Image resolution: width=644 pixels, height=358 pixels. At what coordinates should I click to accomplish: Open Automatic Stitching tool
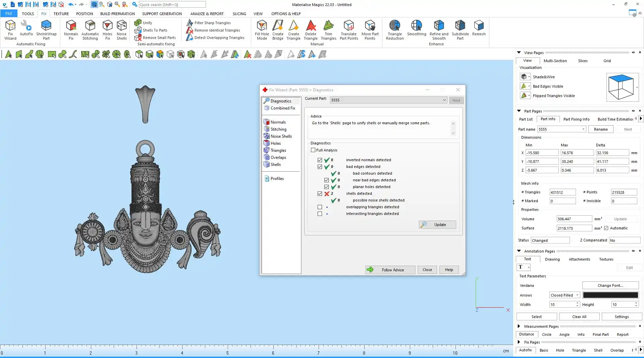pyautogui.click(x=90, y=30)
